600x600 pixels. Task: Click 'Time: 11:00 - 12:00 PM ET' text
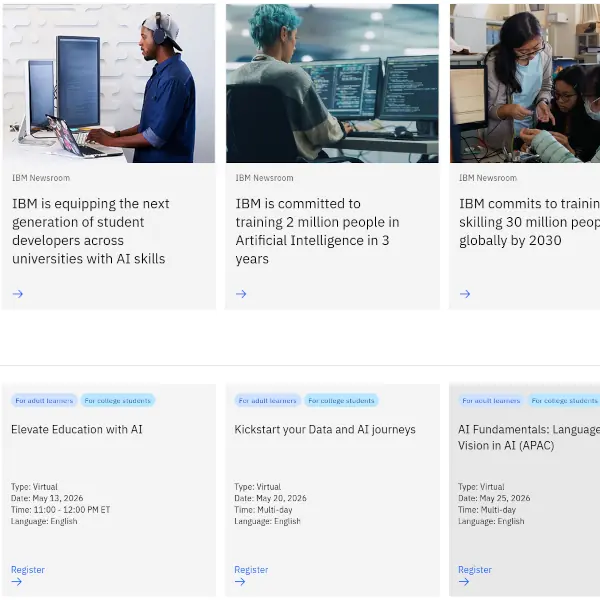click(60, 510)
